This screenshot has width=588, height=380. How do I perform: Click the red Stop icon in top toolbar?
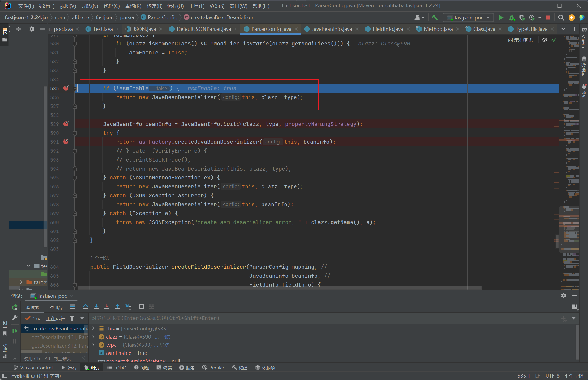[x=548, y=18]
